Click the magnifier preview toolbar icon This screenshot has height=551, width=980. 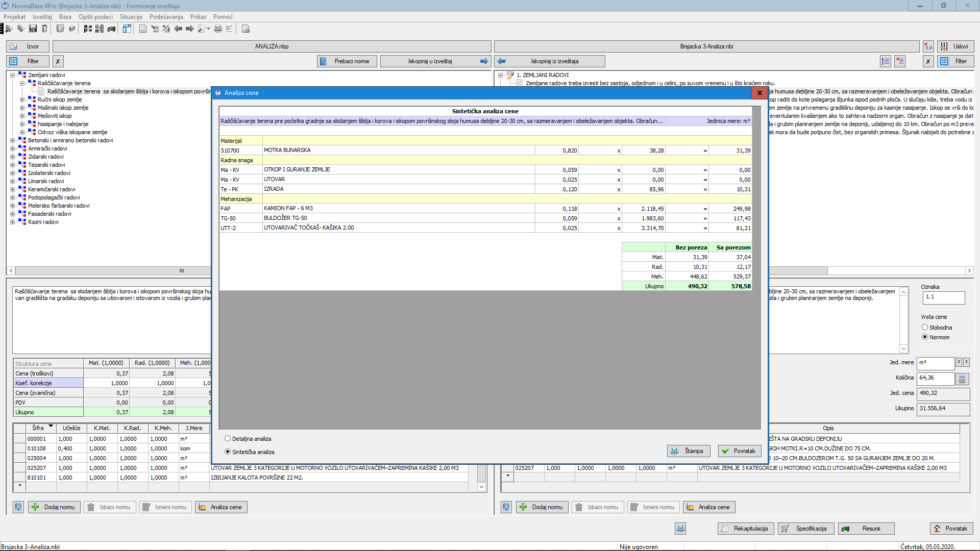[x=202, y=29]
